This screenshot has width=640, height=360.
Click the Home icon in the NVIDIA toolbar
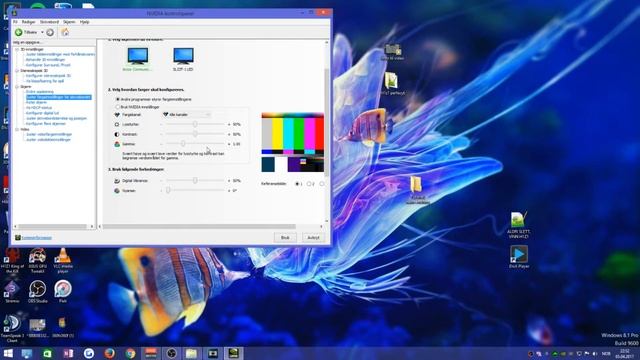point(65,32)
